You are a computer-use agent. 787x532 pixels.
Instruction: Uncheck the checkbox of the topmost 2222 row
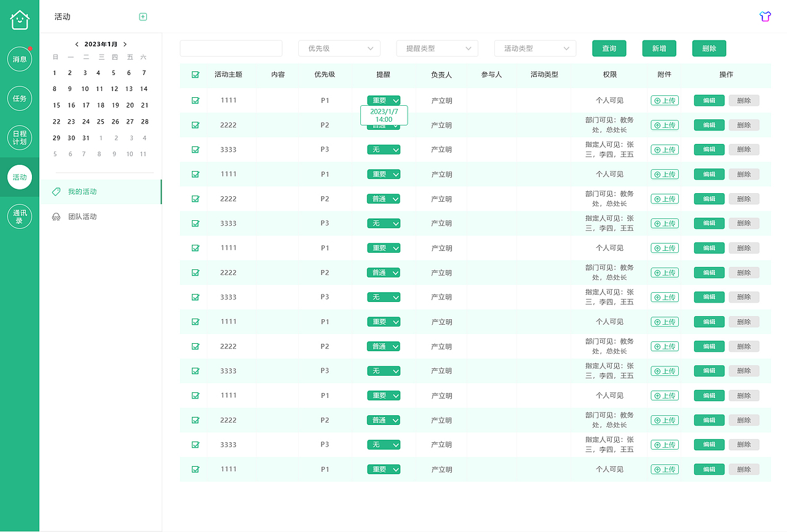pos(196,125)
